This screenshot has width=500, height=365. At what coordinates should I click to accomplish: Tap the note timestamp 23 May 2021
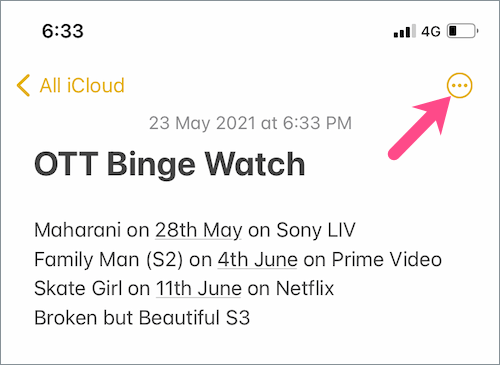(250, 123)
